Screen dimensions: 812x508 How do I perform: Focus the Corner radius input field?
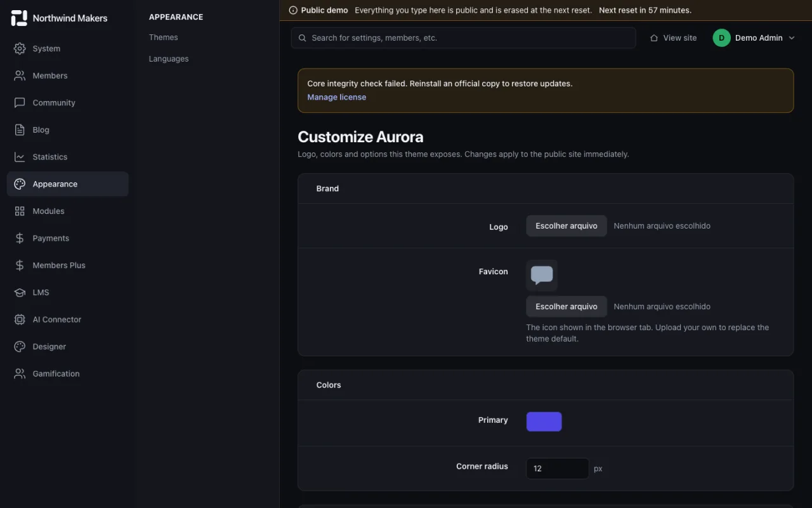(558, 469)
